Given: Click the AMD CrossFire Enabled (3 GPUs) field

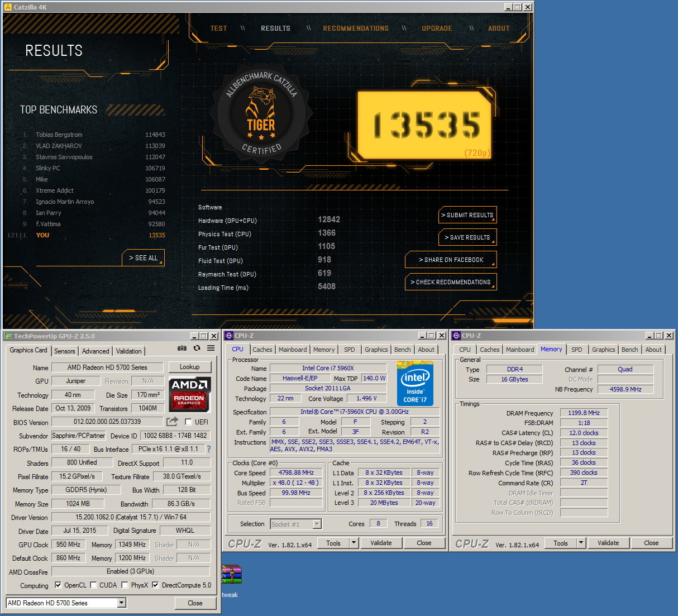Looking at the screenshot, I should point(131,571).
